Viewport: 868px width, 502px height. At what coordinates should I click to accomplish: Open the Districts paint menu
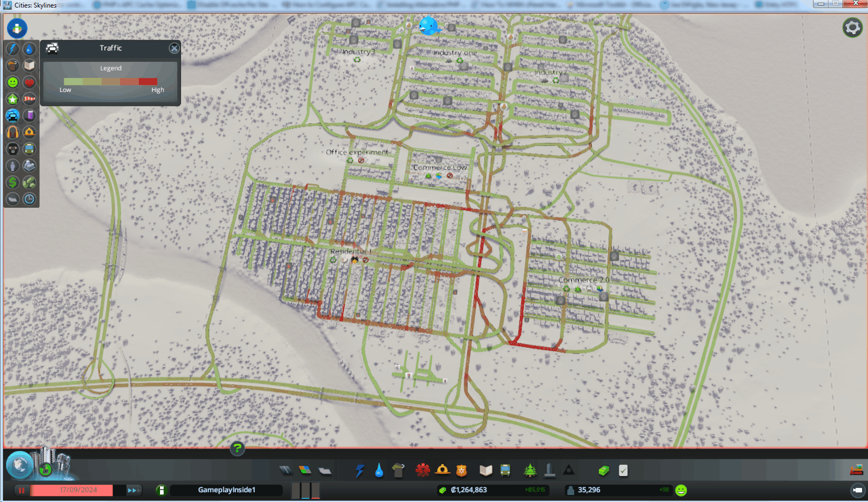[325, 471]
